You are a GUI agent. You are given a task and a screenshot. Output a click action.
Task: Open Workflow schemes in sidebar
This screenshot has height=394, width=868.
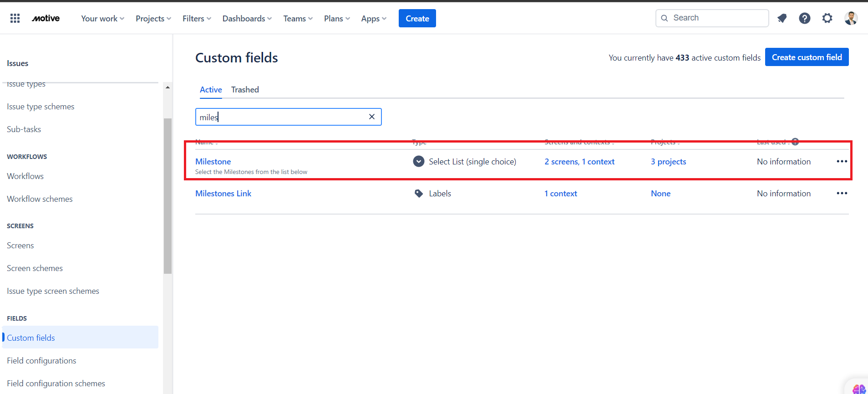(40, 199)
